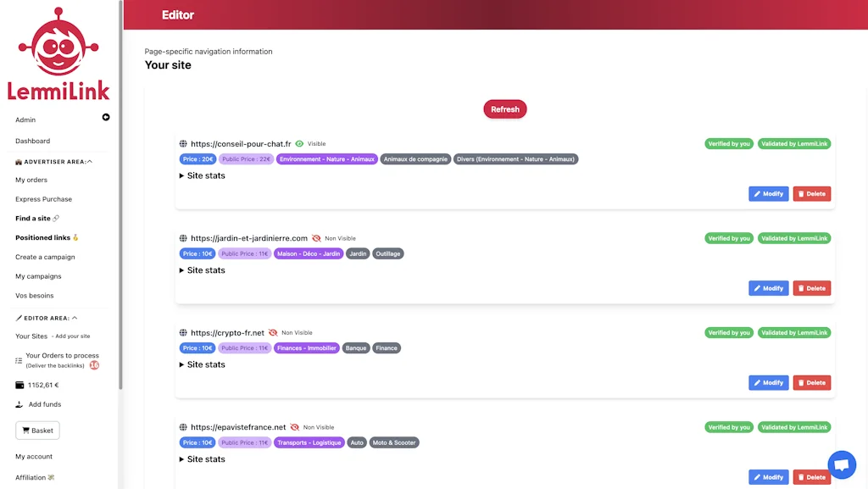Delete the crypto-fr.net site

click(x=811, y=383)
